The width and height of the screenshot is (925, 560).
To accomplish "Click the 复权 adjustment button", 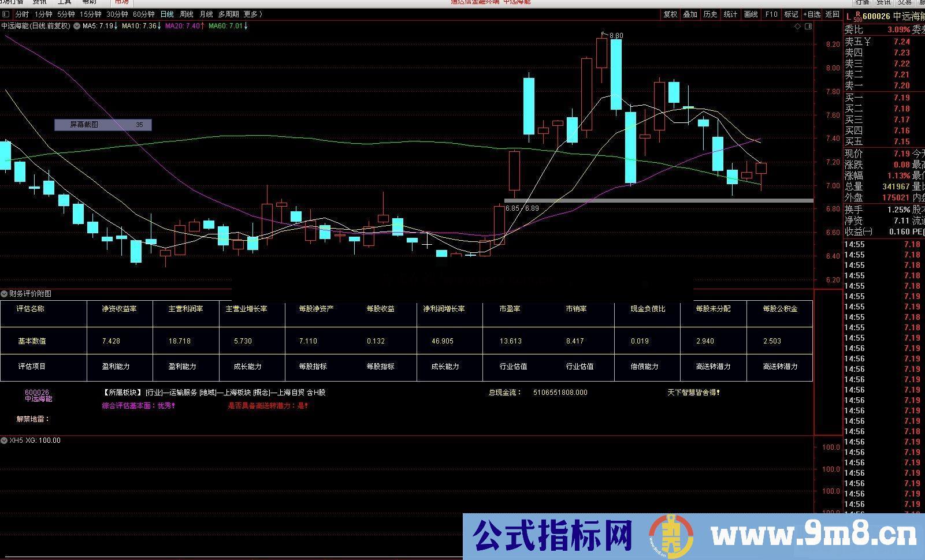I will pos(670,14).
